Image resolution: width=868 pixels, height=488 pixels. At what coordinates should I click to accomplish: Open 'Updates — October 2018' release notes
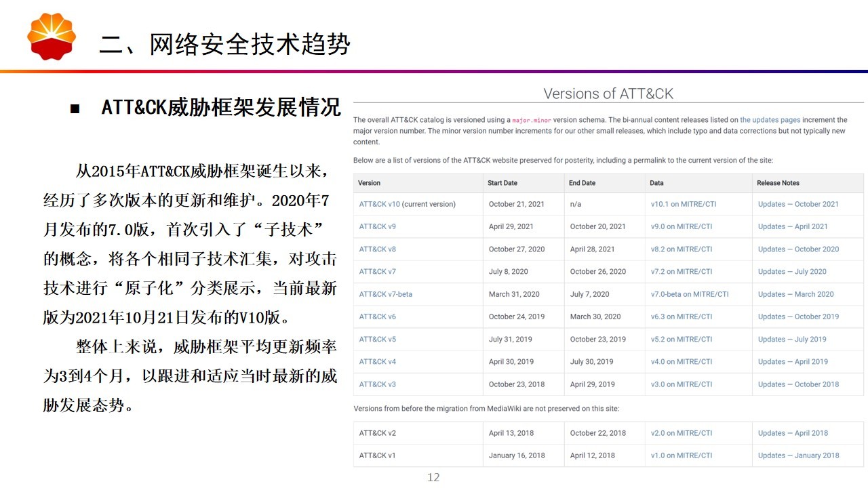pyautogui.click(x=798, y=384)
